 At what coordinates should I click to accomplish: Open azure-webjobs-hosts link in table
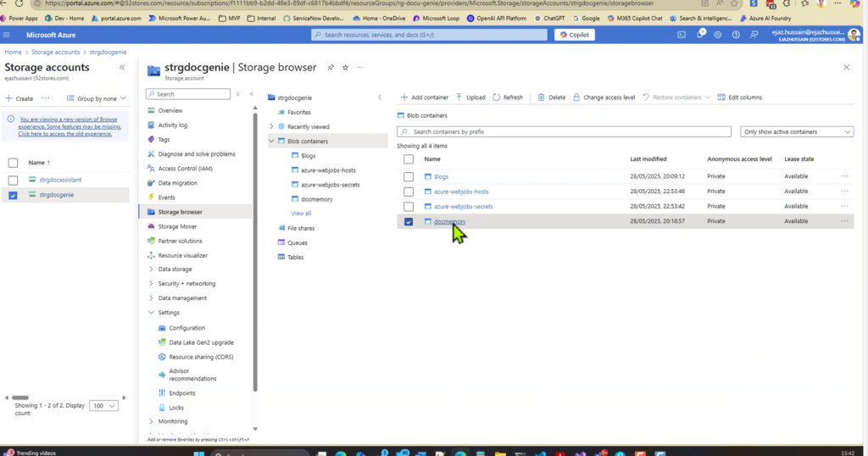pos(461,192)
